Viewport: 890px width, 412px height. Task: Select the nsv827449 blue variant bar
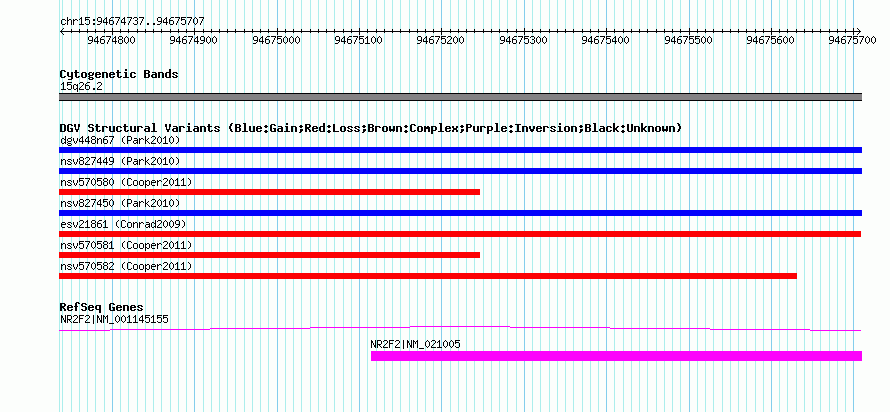click(460, 171)
